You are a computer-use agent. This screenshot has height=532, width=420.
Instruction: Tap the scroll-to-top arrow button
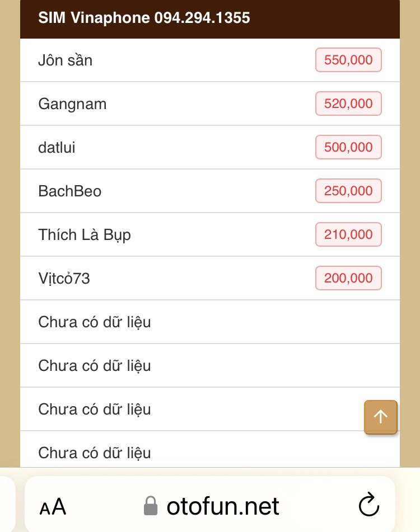coord(381,417)
